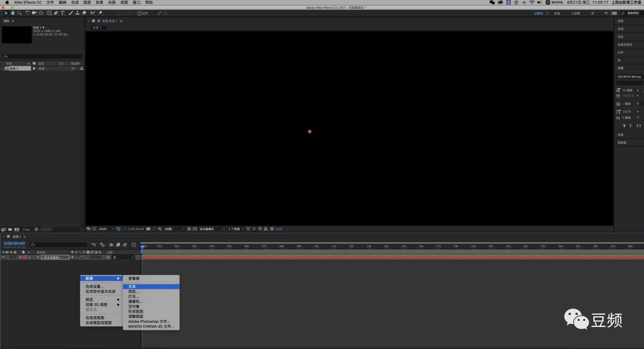Select the Brush tool
The width and height of the screenshot is (644, 349).
coord(70,13)
